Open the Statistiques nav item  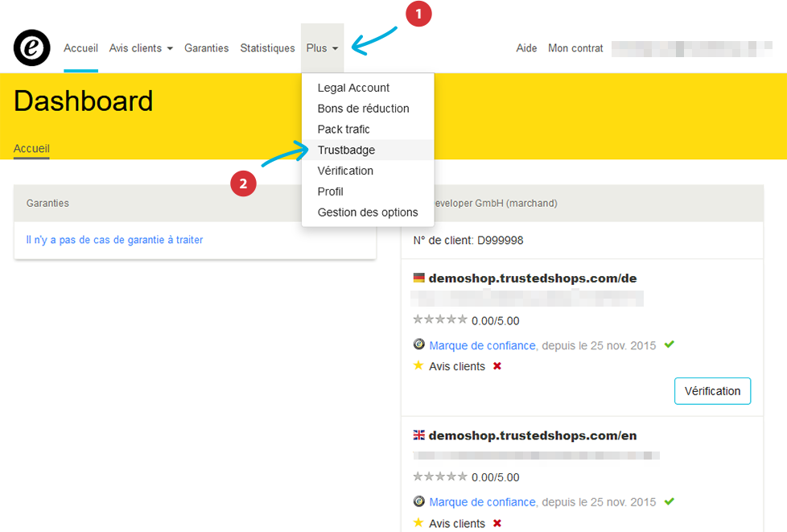tap(267, 48)
